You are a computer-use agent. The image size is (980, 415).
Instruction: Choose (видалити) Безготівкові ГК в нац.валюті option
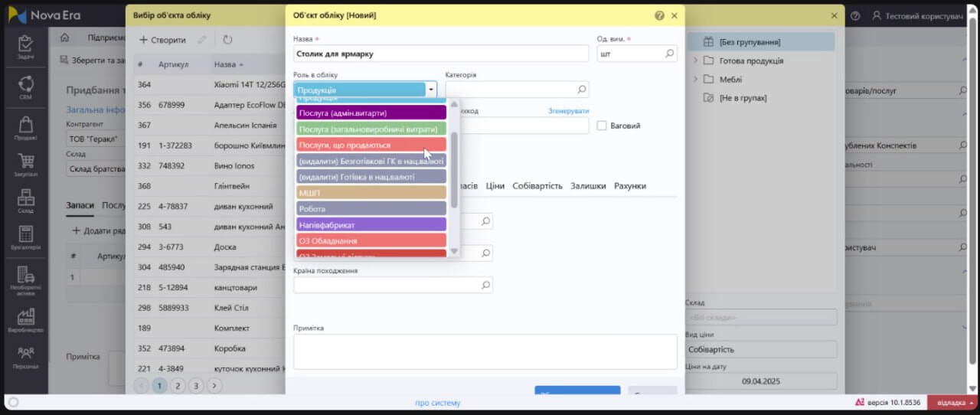coord(371,161)
